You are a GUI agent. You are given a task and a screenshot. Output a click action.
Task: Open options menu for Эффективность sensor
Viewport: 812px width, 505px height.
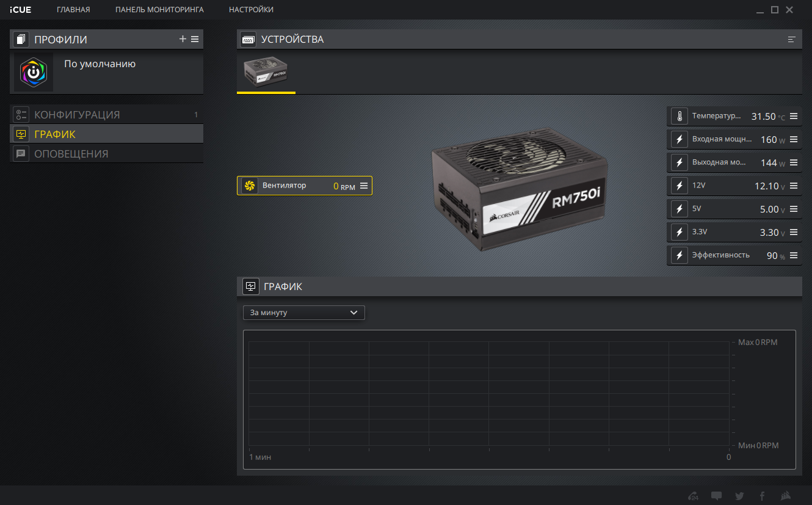click(x=794, y=255)
